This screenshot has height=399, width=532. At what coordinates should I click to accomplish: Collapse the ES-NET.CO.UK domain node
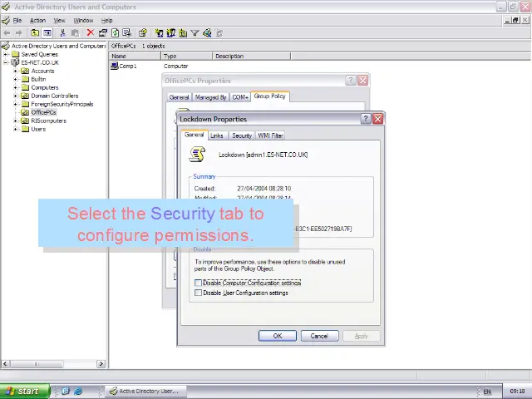6,62
